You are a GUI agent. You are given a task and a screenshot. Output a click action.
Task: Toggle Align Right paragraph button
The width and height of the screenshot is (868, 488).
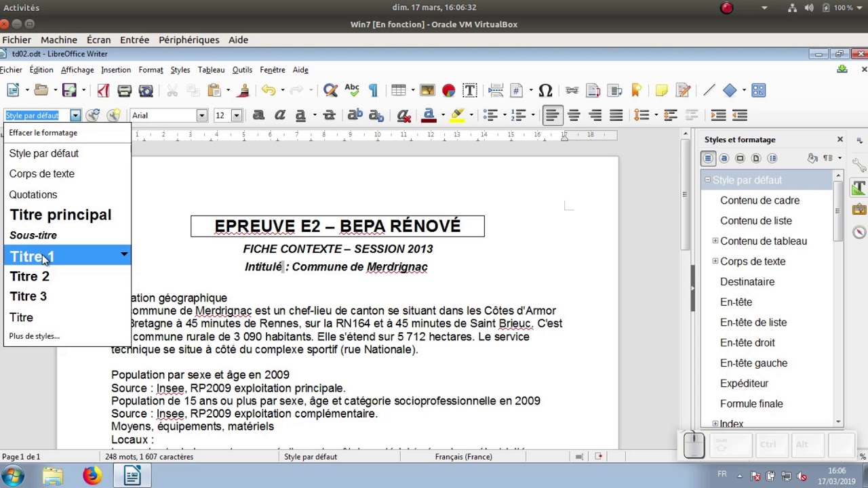[595, 115]
